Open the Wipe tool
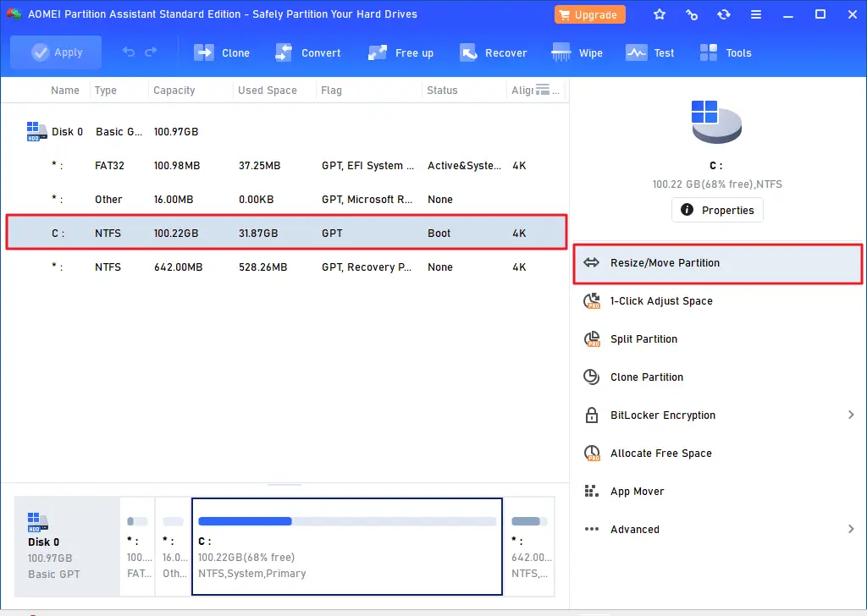The image size is (867, 616). 577,53
